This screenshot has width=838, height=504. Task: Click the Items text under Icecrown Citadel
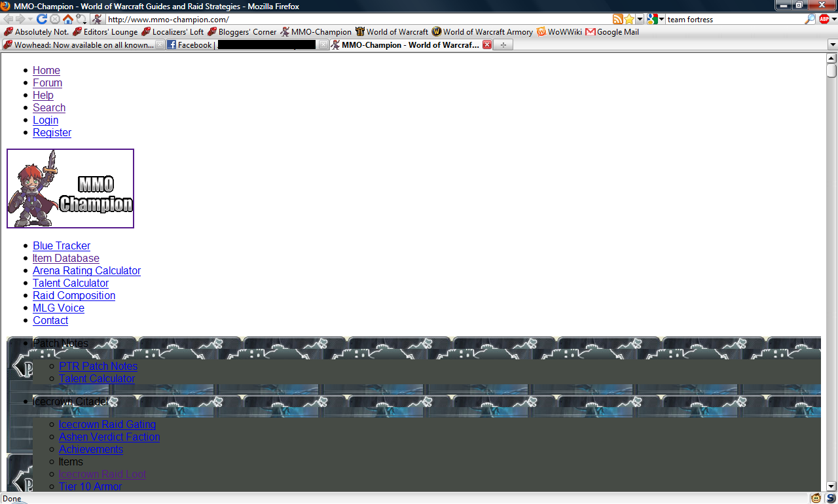71,462
